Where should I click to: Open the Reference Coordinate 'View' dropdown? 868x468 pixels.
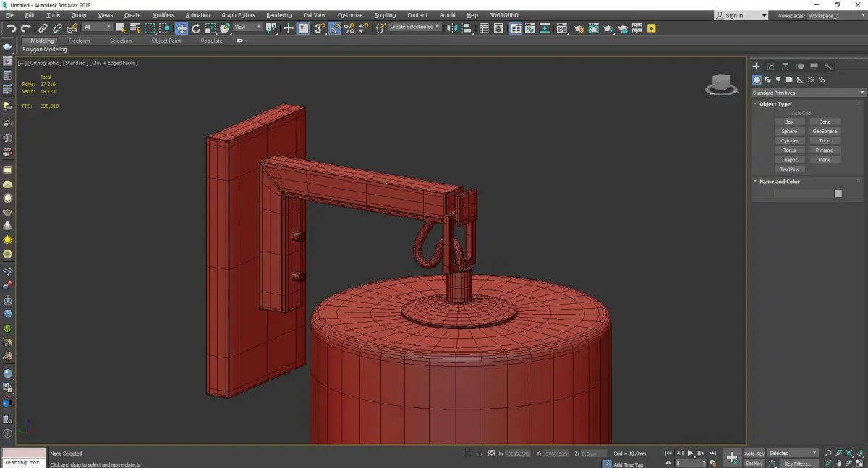tap(247, 27)
